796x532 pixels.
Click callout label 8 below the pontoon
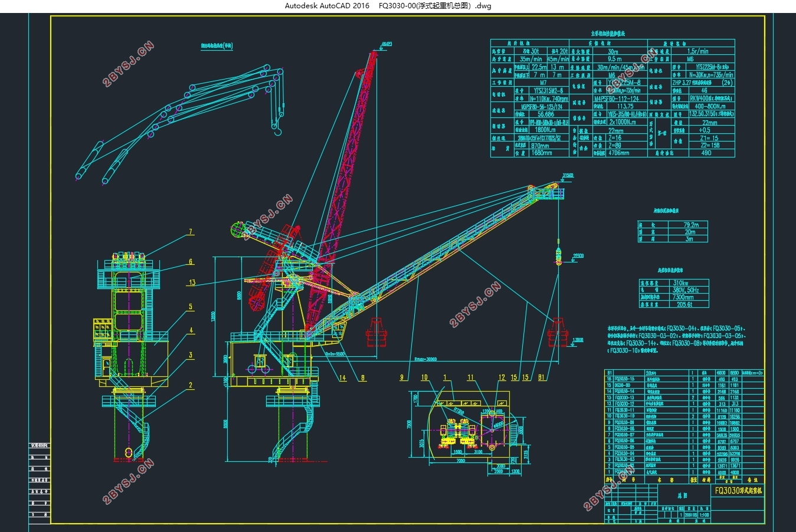click(x=363, y=378)
